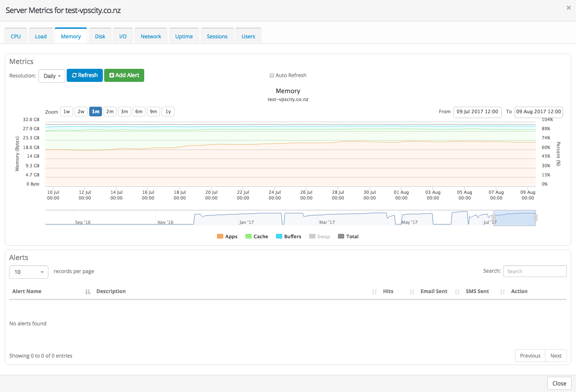The width and height of the screenshot is (576, 392).
Task: Toggle the Buffers legend swatch
Action: [x=279, y=237]
